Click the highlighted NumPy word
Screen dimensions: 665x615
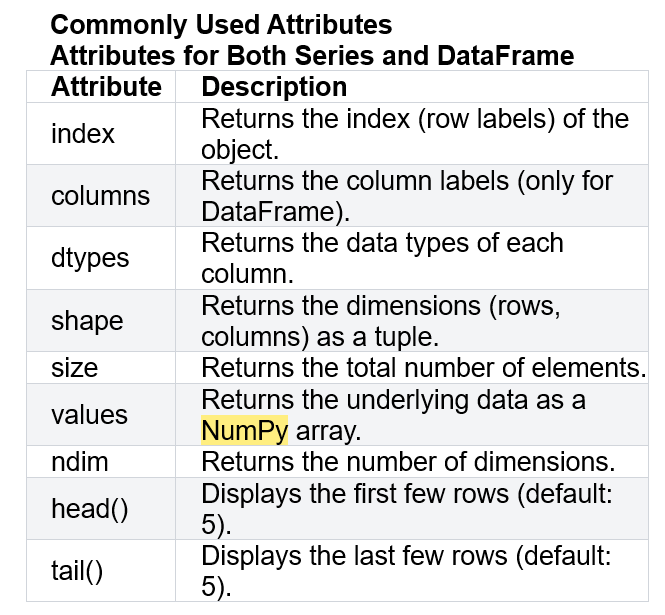coord(245,430)
